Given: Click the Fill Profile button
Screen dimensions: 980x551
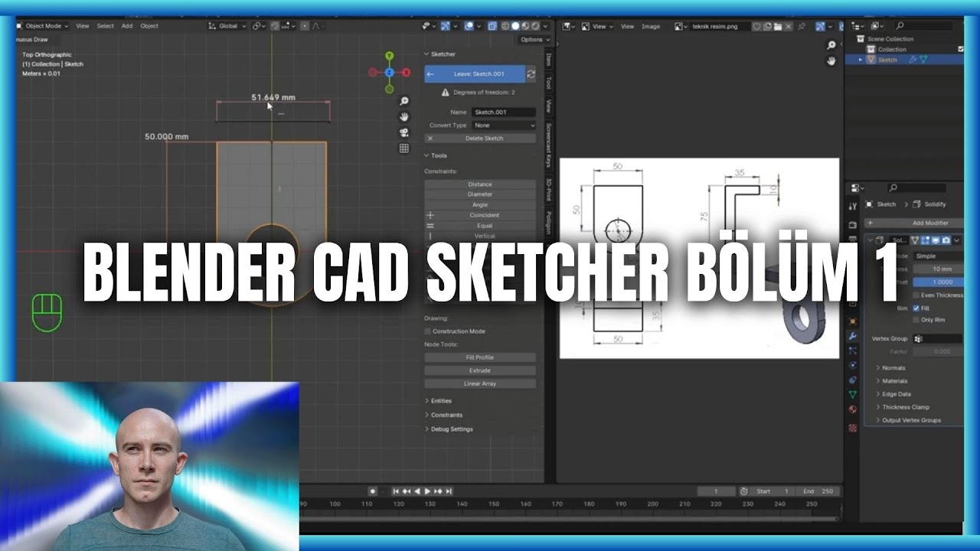Looking at the screenshot, I should tap(480, 357).
